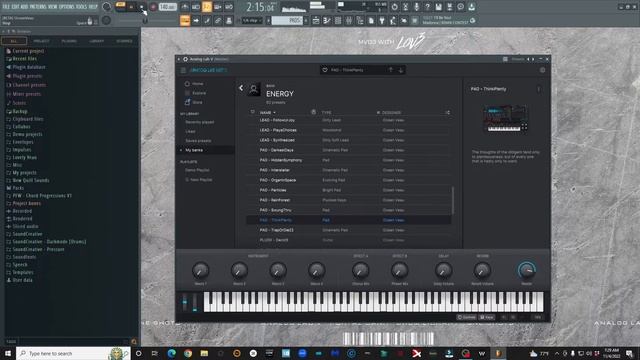Select previous preset with up arrow

(x=391, y=70)
